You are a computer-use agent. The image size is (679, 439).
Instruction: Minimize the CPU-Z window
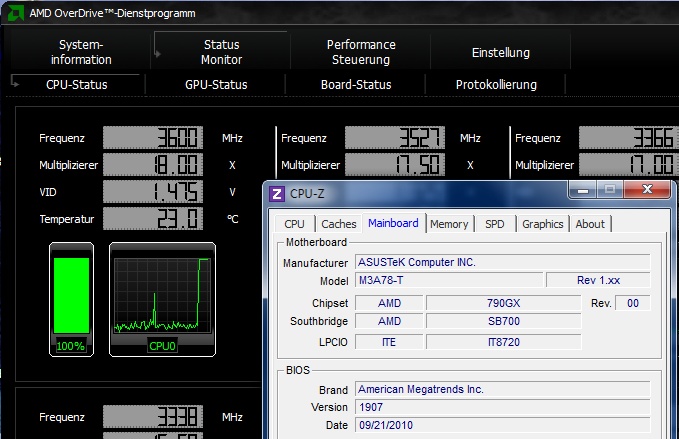[x=583, y=190]
